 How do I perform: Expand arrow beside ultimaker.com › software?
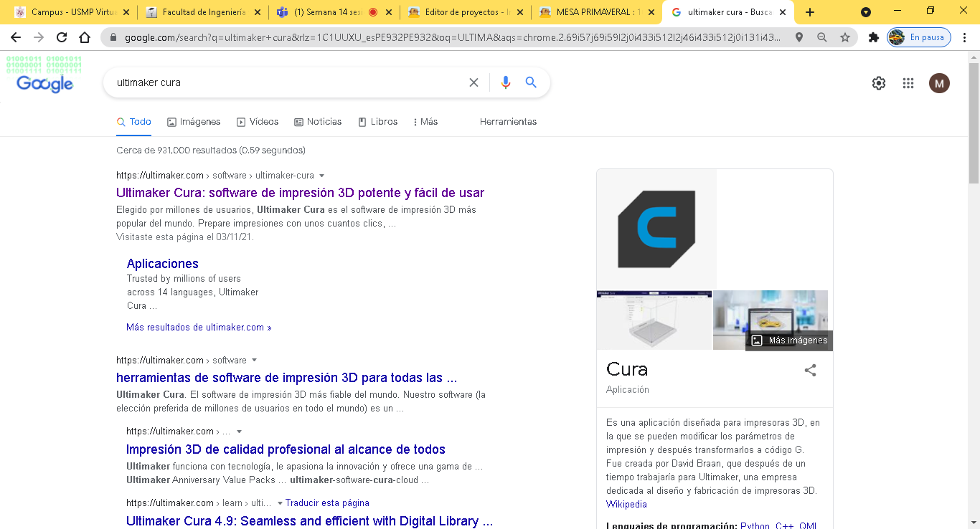click(254, 361)
